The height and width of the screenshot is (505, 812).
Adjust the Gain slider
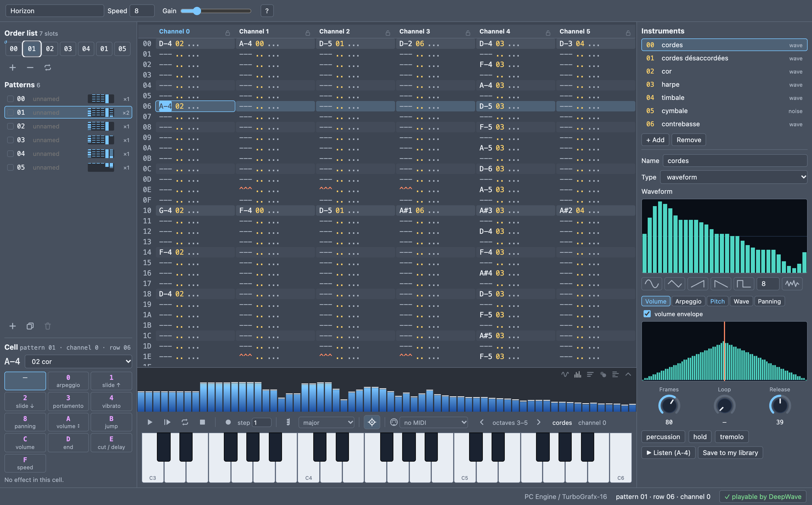click(216, 11)
